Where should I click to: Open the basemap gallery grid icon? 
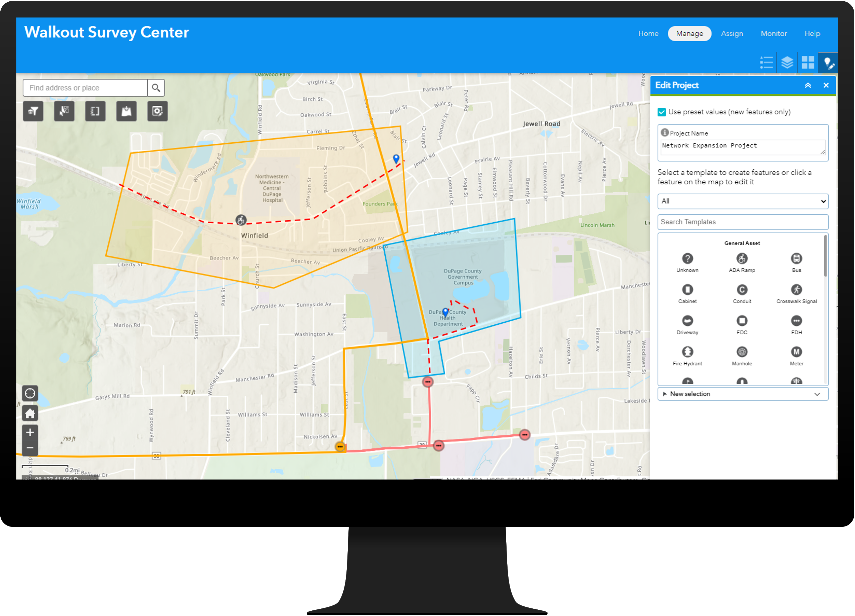(x=807, y=62)
